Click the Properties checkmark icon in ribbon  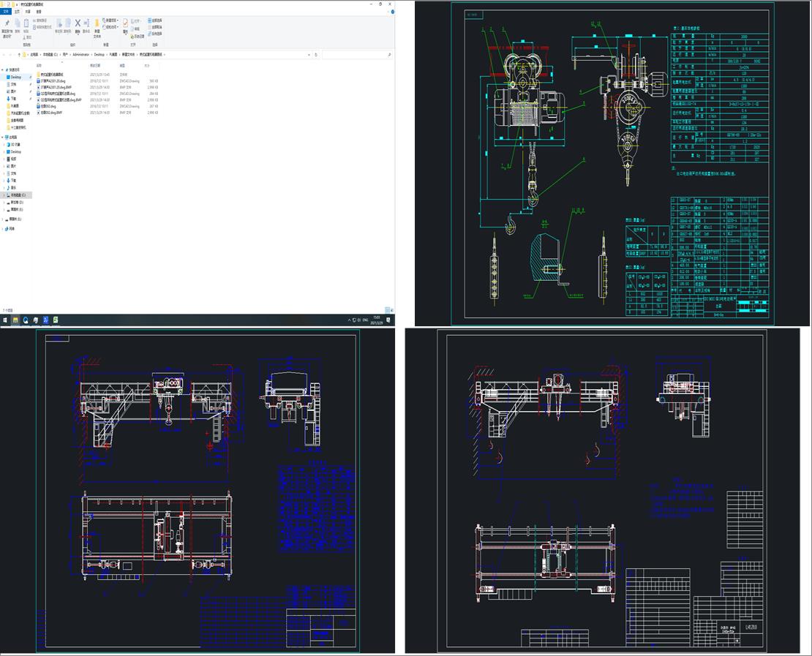coord(125,23)
